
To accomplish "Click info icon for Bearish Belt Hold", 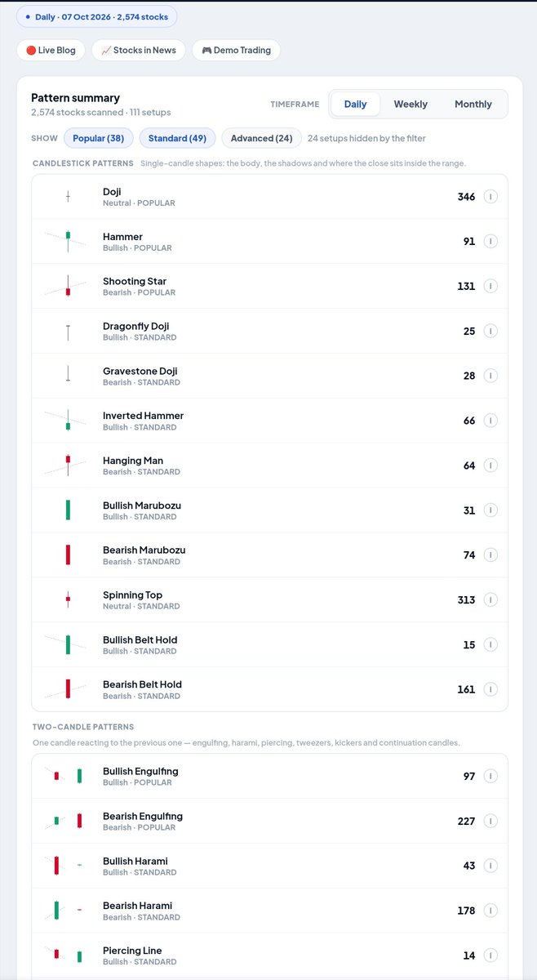I will coord(490,689).
